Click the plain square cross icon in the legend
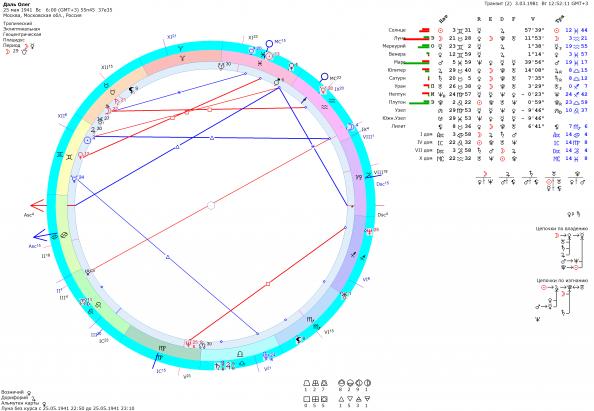The height and width of the screenshot is (411, 594). [x=307, y=399]
